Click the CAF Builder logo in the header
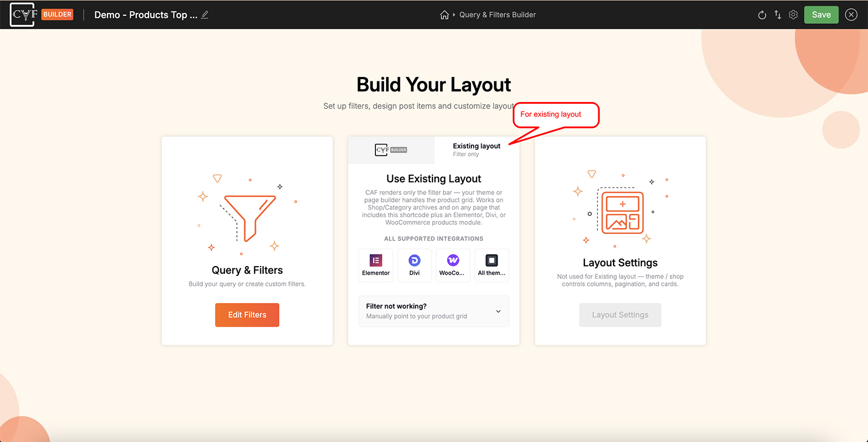The height and width of the screenshot is (442, 868). 41,15
